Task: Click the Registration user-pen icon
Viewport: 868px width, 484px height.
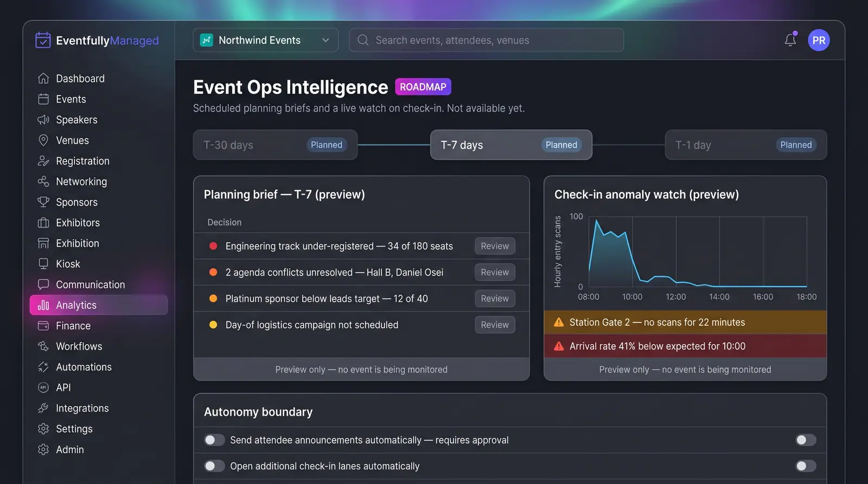Action: click(43, 161)
